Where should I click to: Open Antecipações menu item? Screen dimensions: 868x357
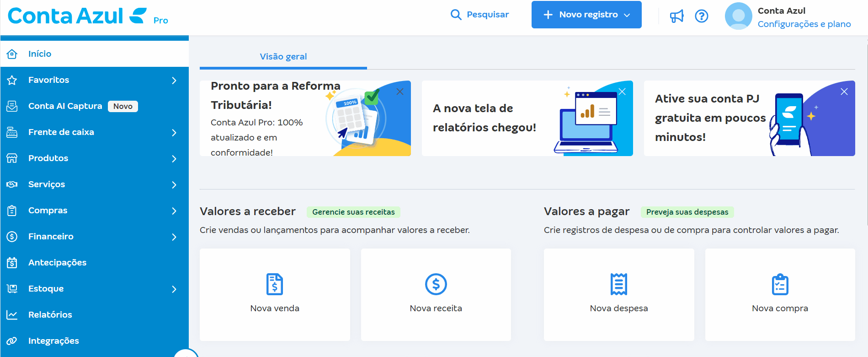click(x=95, y=263)
